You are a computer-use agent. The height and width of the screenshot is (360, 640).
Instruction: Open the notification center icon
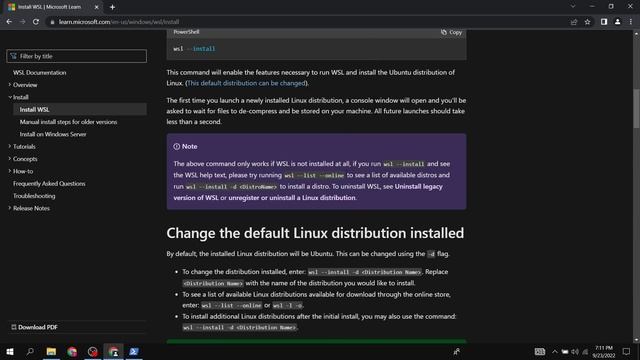(626, 351)
